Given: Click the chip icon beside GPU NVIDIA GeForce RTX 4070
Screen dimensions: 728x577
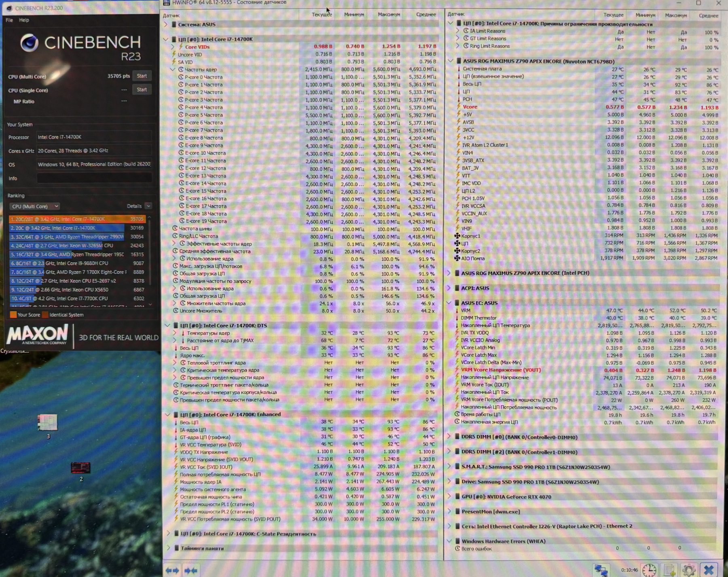Looking at the screenshot, I should 457,496.
